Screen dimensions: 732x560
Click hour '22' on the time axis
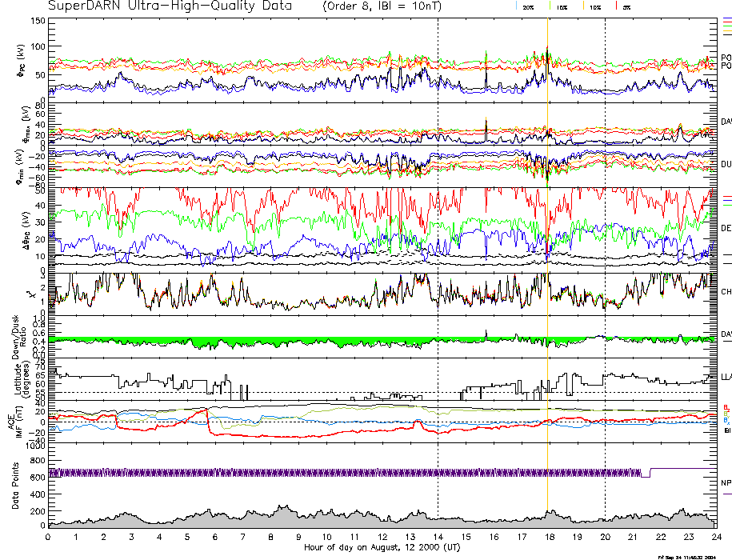click(661, 537)
